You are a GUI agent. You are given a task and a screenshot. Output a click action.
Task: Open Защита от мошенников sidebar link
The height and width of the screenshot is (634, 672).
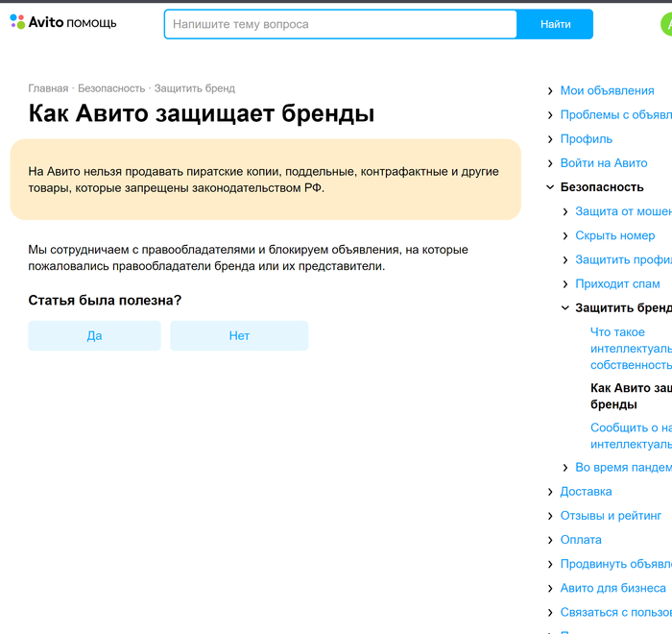point(624,211)
